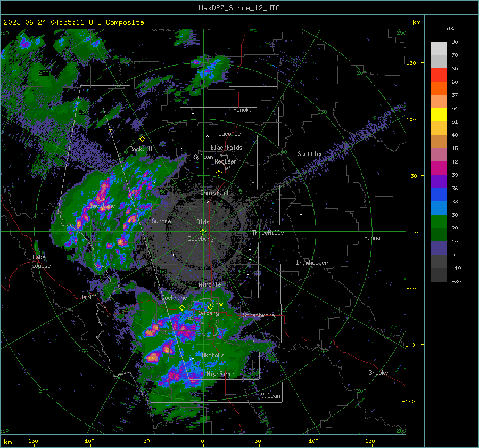The image size is (479, 448).
Task: Click the Blackfalds city label
Action: pos(226,148)
